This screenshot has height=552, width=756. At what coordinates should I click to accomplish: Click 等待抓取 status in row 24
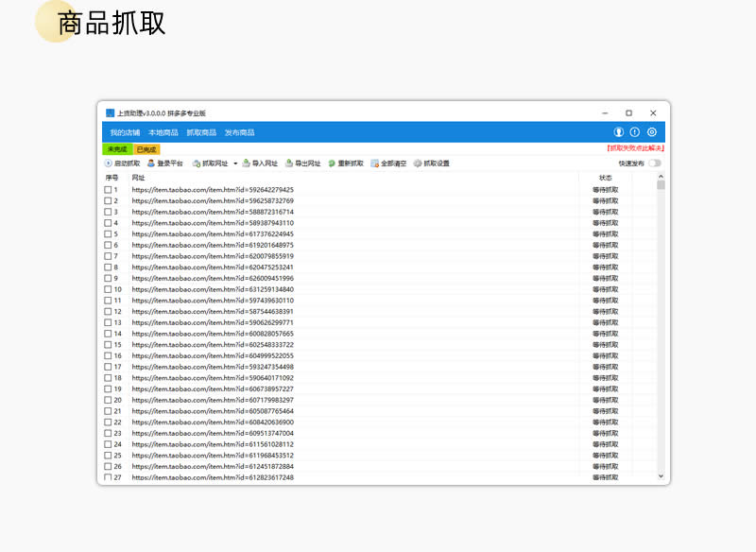click(x=606, y=445)
